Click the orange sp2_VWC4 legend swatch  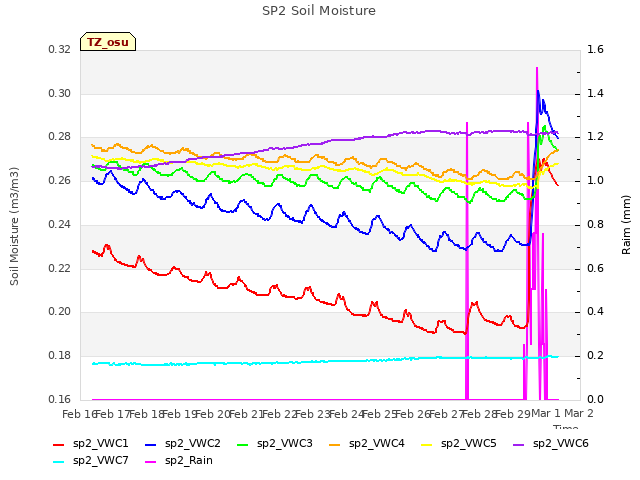pos(335,444)
